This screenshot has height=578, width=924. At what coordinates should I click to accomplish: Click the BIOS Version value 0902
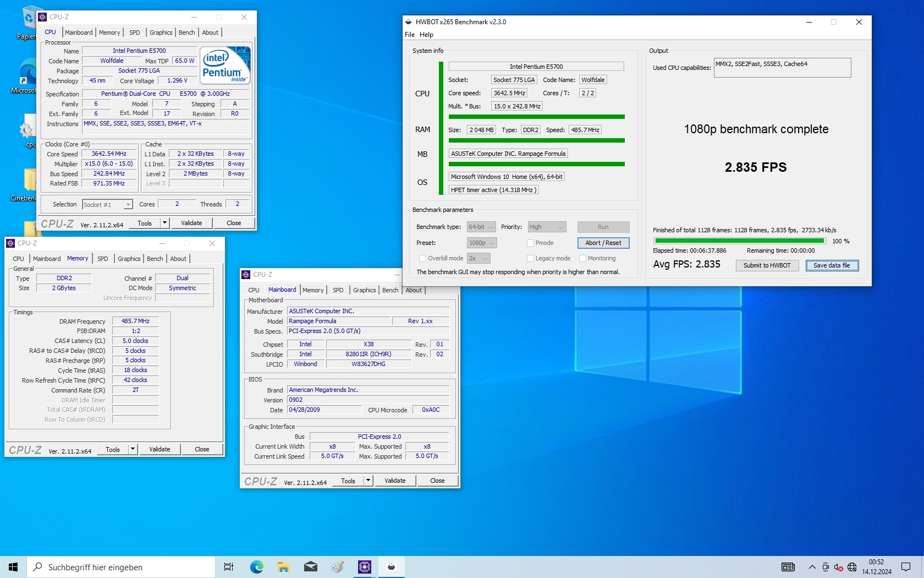pos(368,400)
